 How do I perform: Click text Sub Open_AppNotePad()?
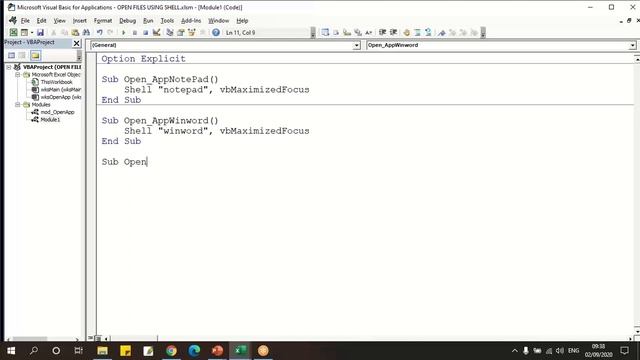click(x=160, y=79)
